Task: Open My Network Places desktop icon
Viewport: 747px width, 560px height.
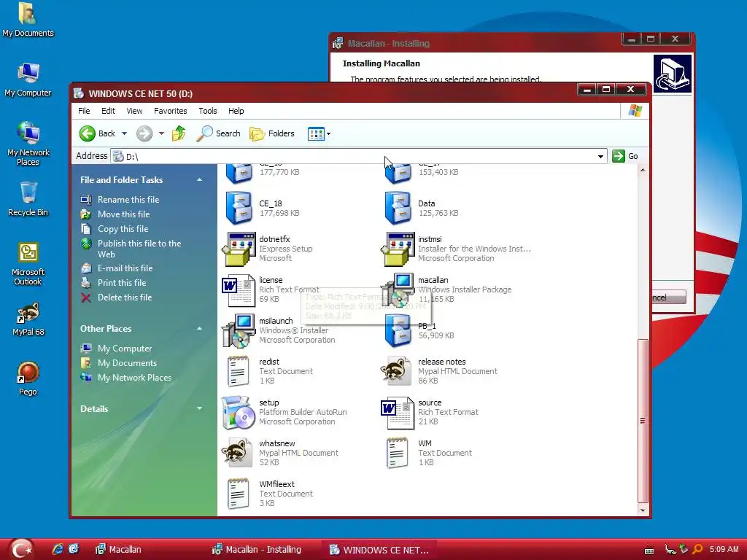Action: point(28,144)
